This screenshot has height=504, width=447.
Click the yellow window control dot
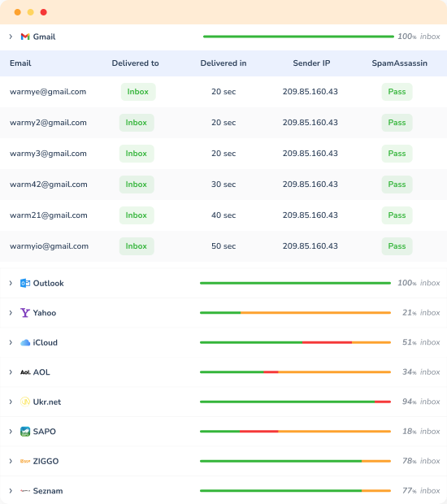[31, 12]
